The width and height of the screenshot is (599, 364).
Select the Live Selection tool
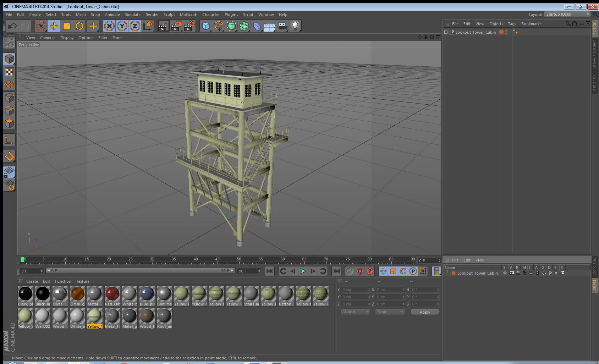[41, 26]
